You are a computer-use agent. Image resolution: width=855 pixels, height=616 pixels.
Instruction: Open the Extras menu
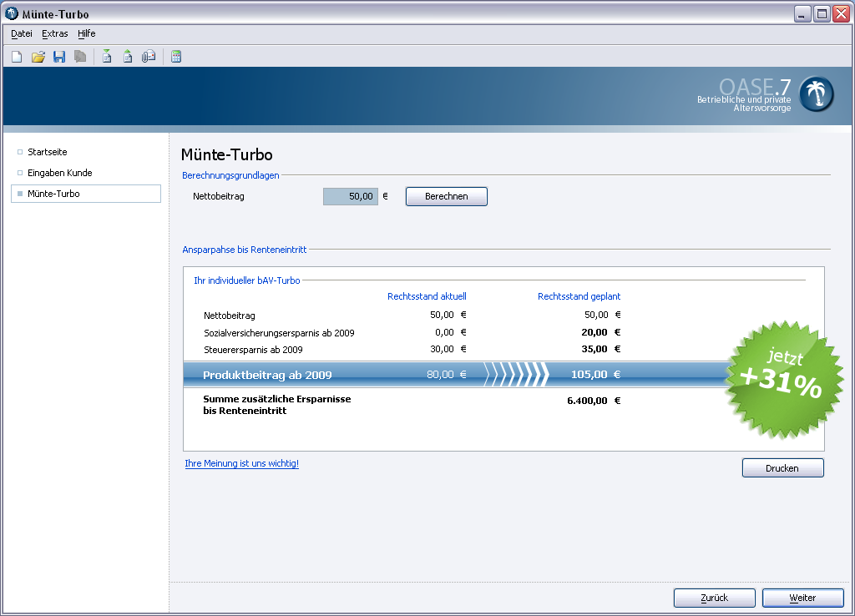click(x=54, y=33)
